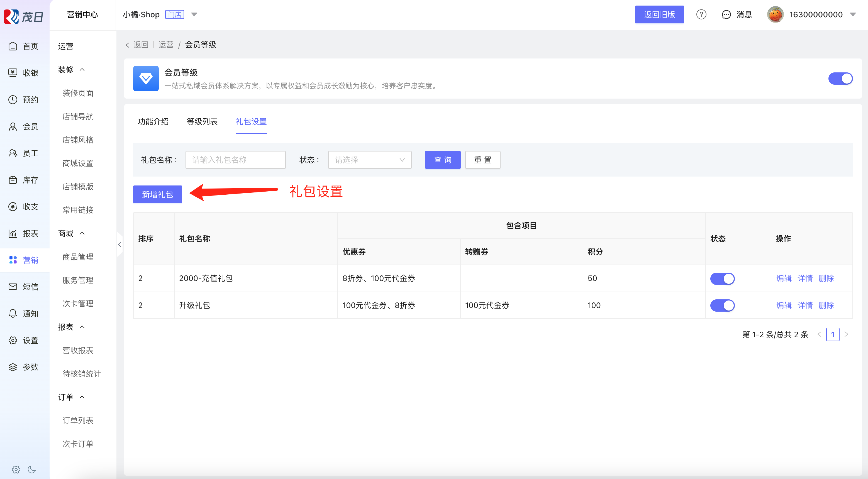Open messages via chat bubble icon
Image resolution: width=868 pixels, height=479 pixels.
[726, 14]
